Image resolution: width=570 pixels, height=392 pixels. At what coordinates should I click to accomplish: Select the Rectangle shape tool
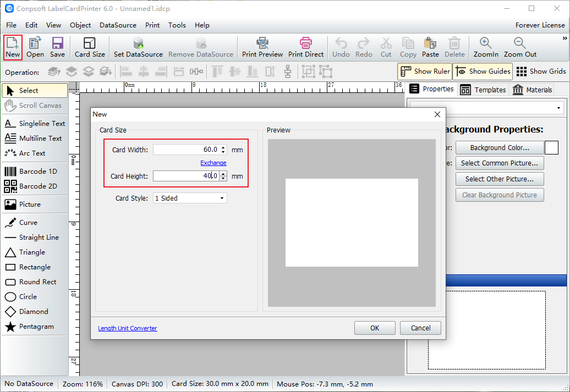[35, 267]
